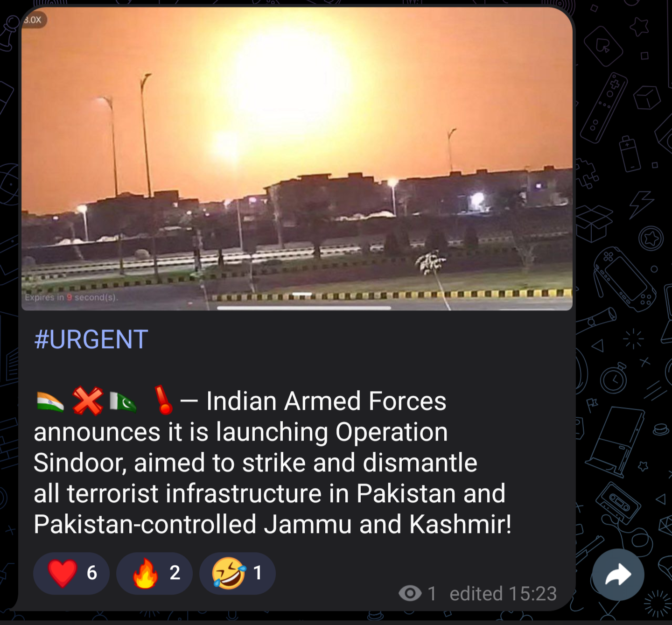Tap the laughing emoji reaction

(x=237, y=573)
